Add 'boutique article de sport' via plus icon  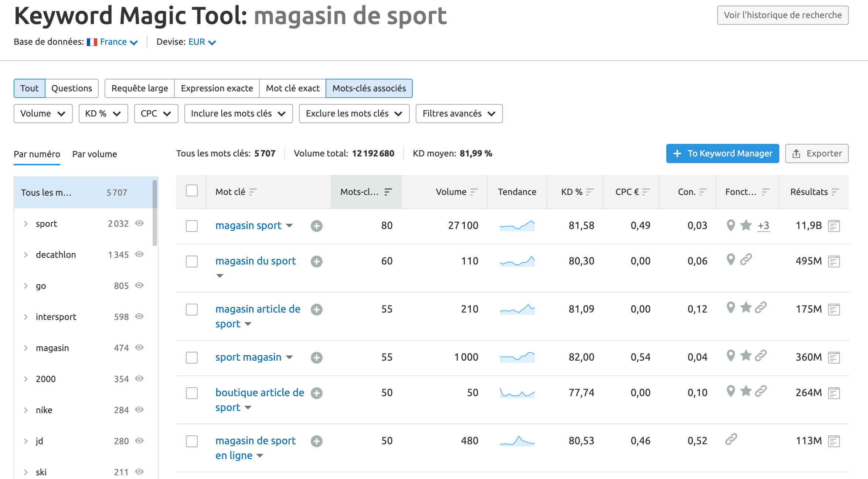pos(316,393)
